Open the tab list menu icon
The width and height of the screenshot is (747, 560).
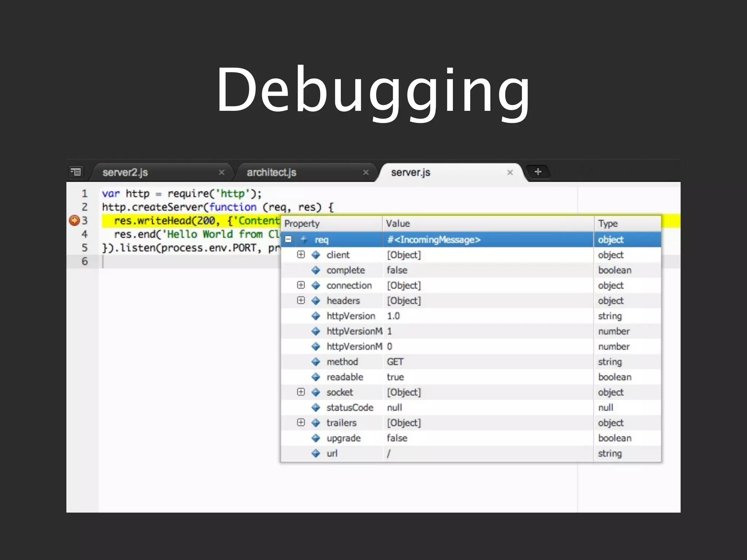pos(76,172)
